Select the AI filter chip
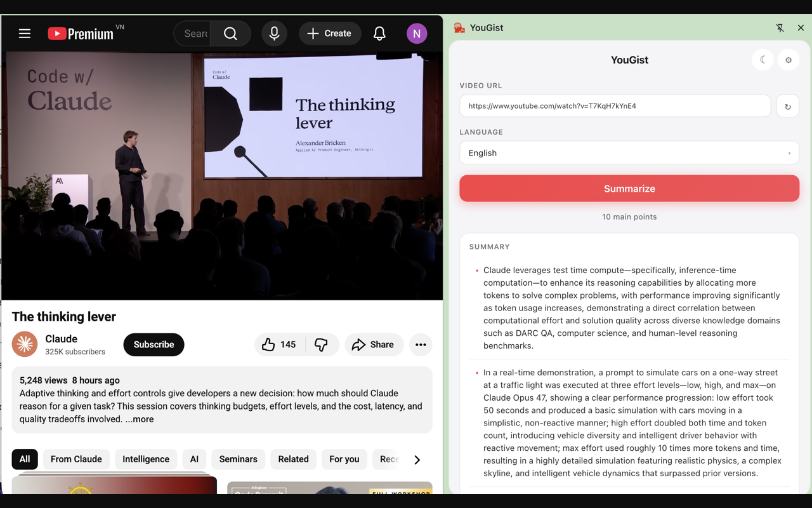 click(x=194, y=459)
